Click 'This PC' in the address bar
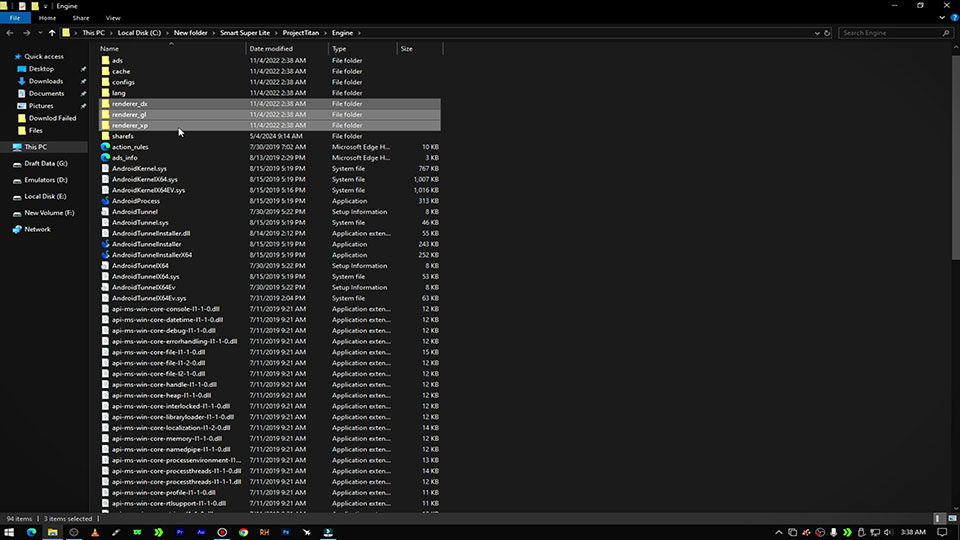 [93, 33]
